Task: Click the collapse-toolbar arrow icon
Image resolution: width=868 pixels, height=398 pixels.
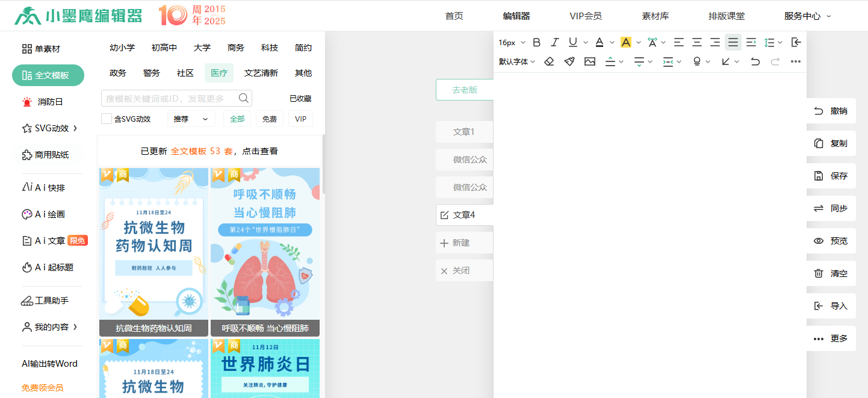Action: (x=796, y=42)
